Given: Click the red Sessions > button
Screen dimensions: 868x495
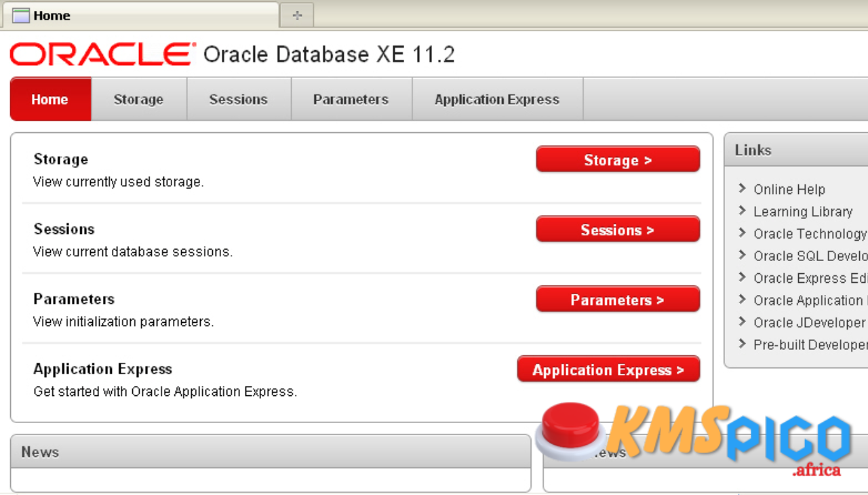Looking at the screenshot, I should 618,230.
